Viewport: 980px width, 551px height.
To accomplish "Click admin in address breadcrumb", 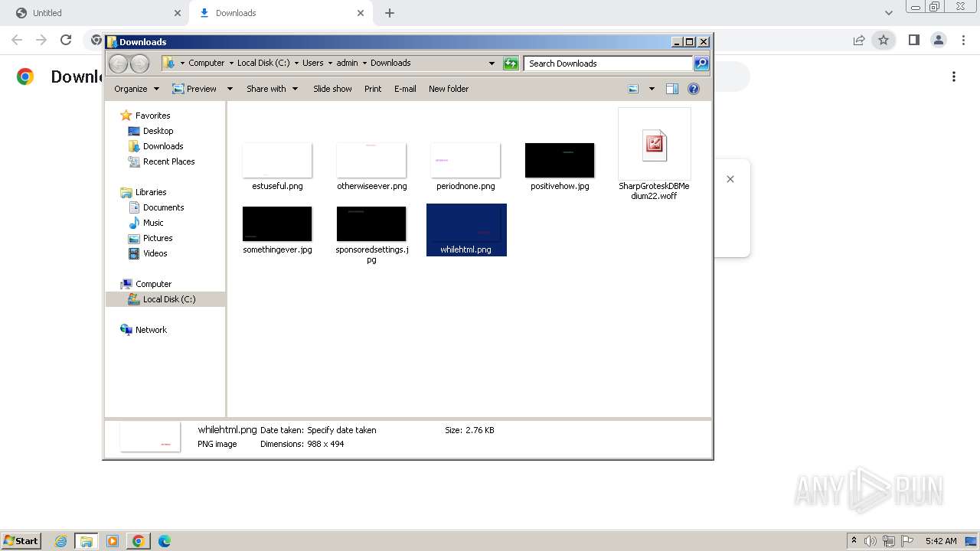I will [347, 64].
